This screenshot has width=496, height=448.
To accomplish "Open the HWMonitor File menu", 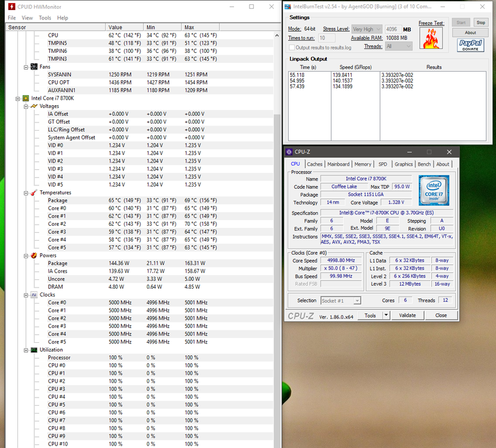I will [x=12, y=17].
